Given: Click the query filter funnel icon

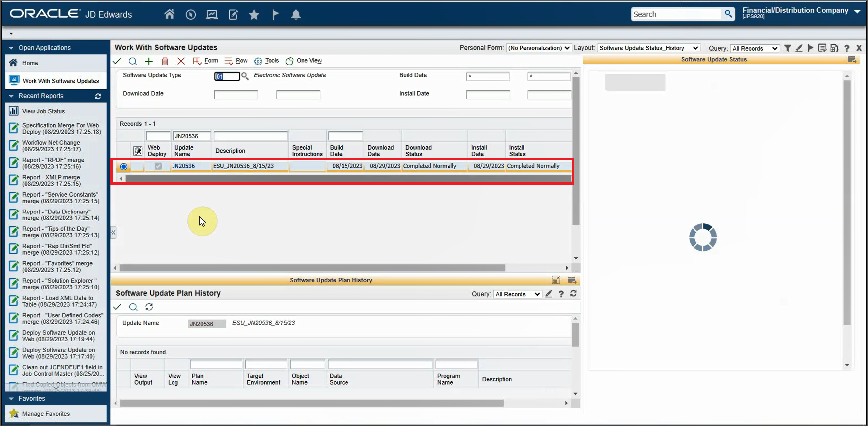Looking at the screenshot, I should (787, 48).
